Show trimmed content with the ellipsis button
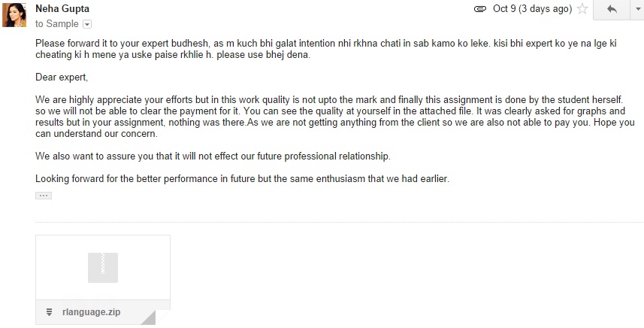This screenshot has height=328, width=644. tap(44, 196)
